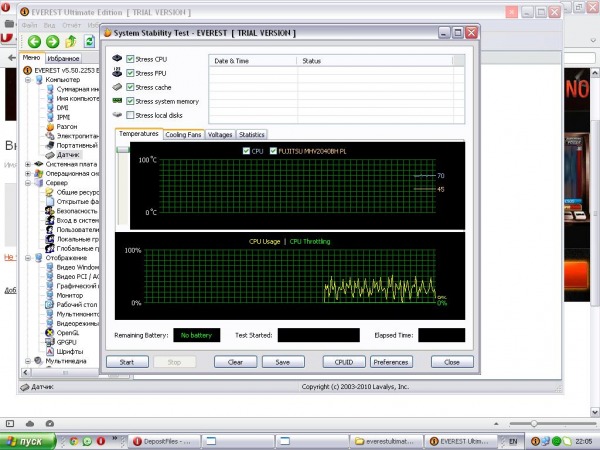Select the Temperatures tab

pyautogui.click(x=139, y=134)
